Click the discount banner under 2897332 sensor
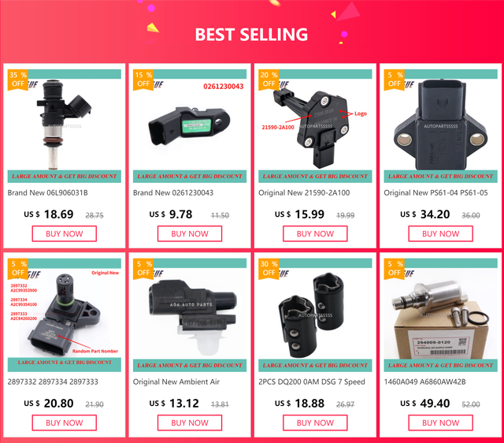Screen dimensions: 504x443 click(x=65, y=363)
